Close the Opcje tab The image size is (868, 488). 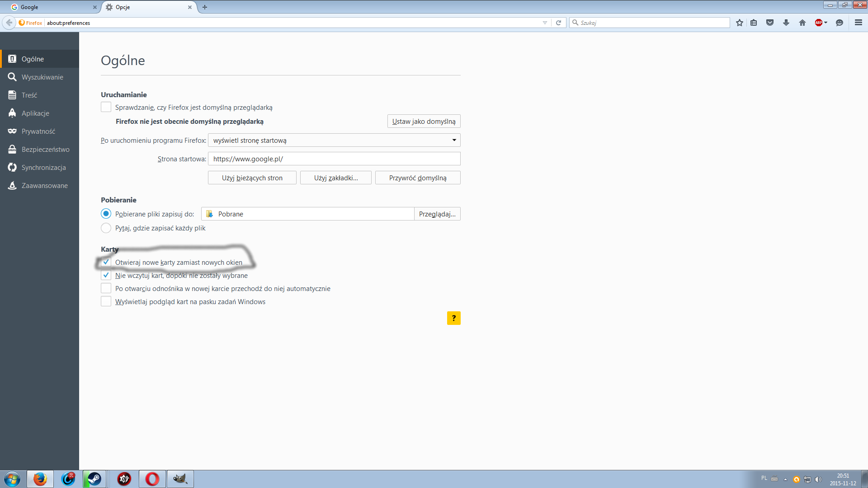tap(190, 7)
